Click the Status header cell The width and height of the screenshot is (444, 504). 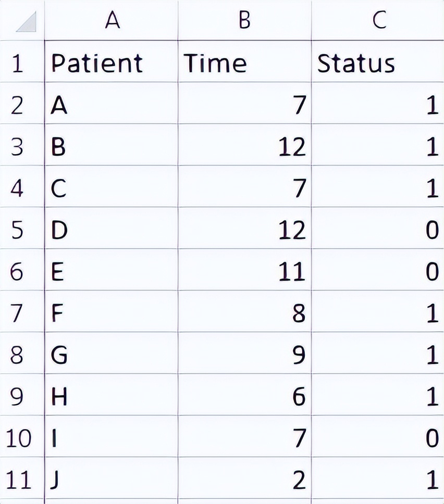pyautogui.click(x=378, y=64)
